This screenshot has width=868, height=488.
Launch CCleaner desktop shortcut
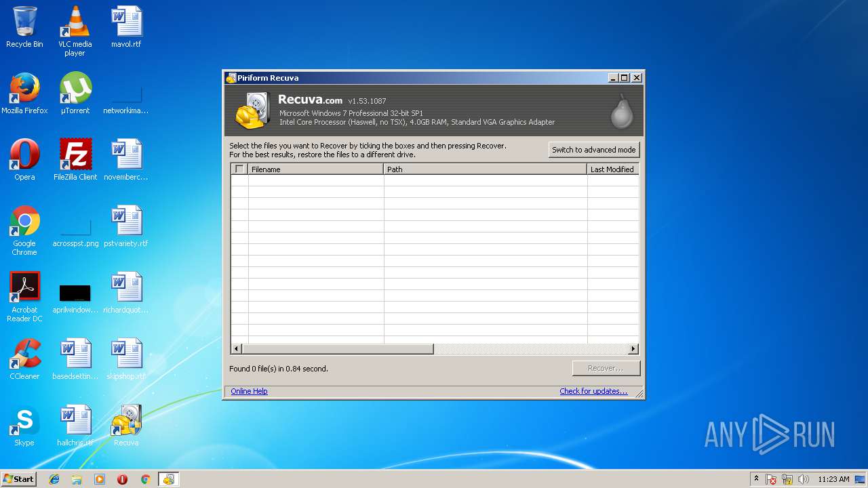pos(24,359)
